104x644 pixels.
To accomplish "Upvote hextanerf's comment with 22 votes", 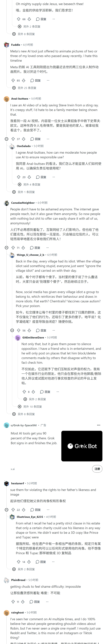I will coord(13,510).
